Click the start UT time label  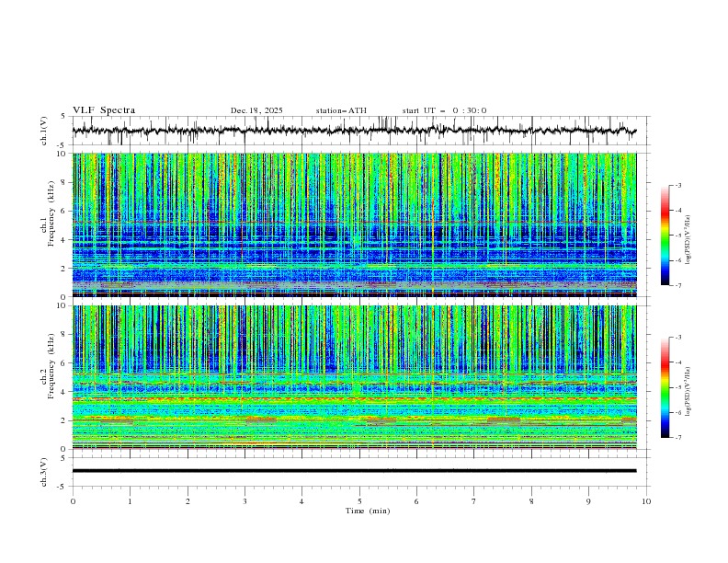tap(444, 110)
